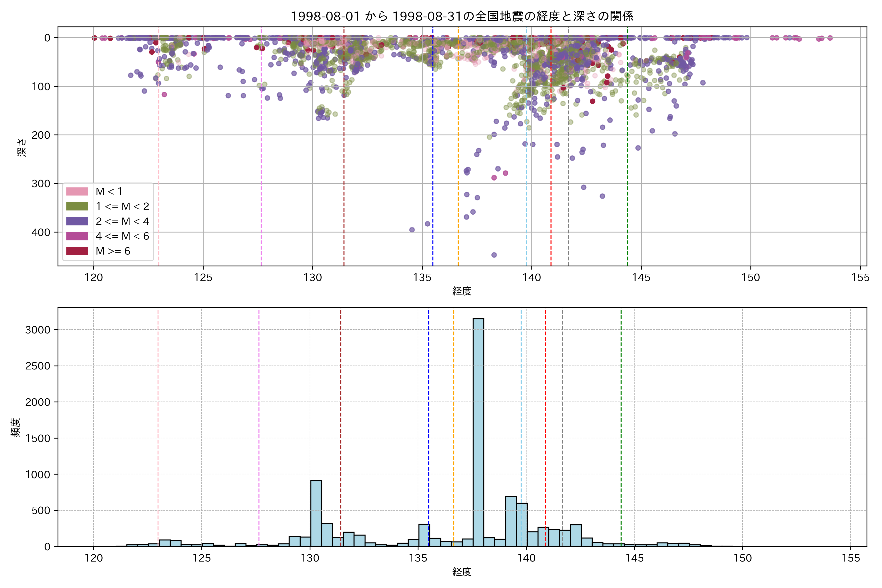882x588 pixels.
Task: Click the dark red M >= 6 swatch
Action: [x=77, y=251]
